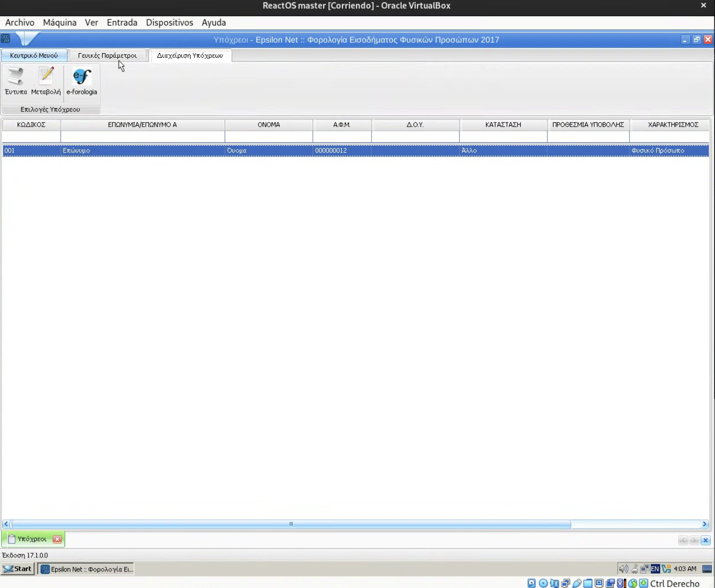Screen dimensions: 715x588
Task: Click the show desktop icon beside clock
Action: pyautogui.click(x=707, y=569)
